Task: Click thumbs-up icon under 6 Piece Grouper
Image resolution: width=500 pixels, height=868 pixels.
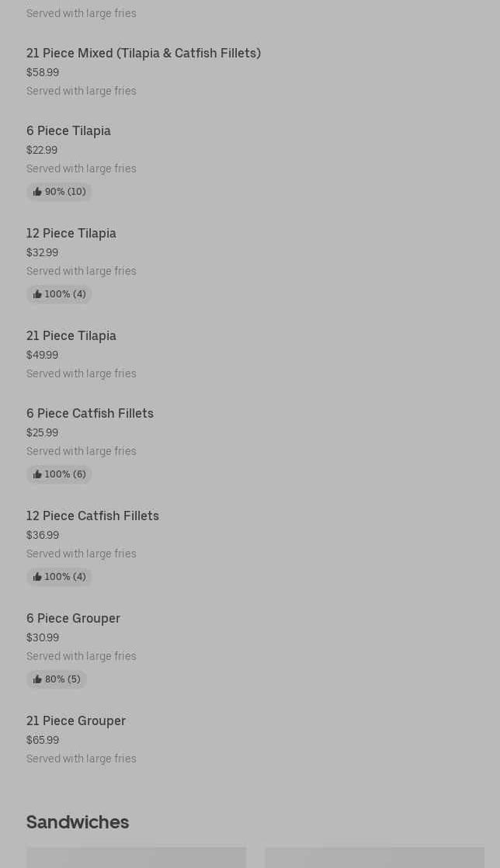Action: pyautogui.click(x=37, y=679)
